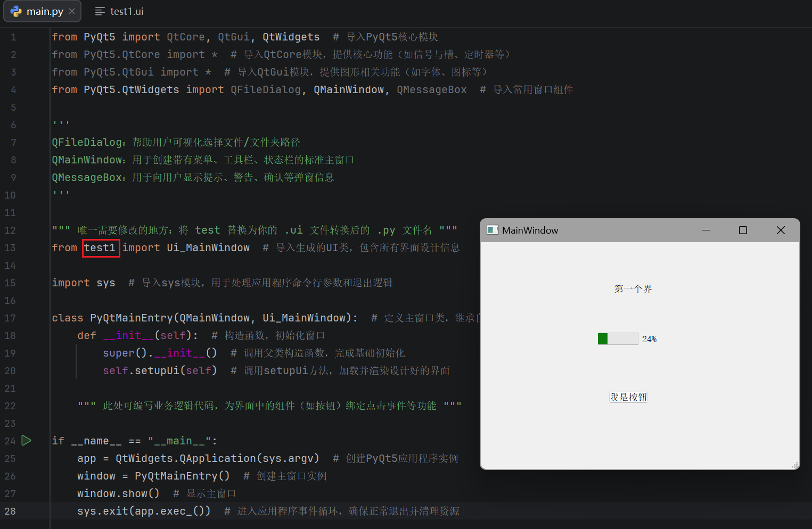Click self.setupUi(self) call on line 20

pyautogui.click(x=160, y=370)
